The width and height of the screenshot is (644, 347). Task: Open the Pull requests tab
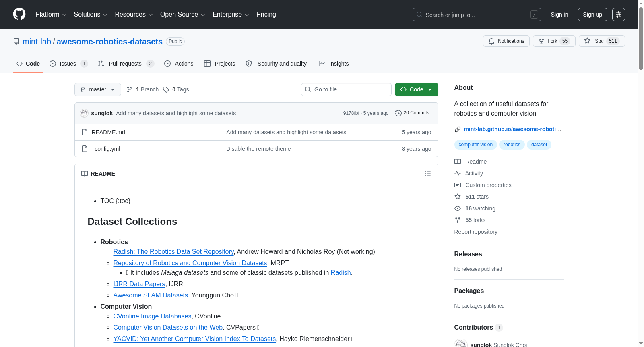(x=126, y=64)
